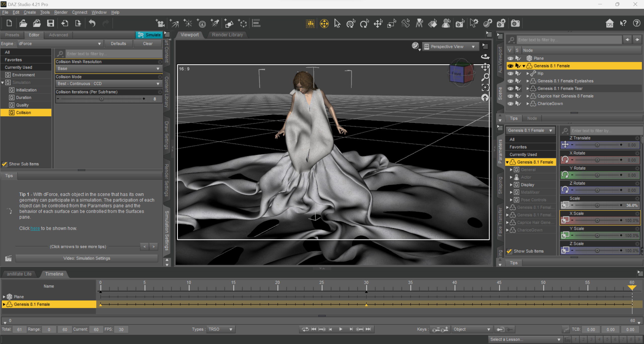Switch to the aniMate Lite tab

coord(19,274)
